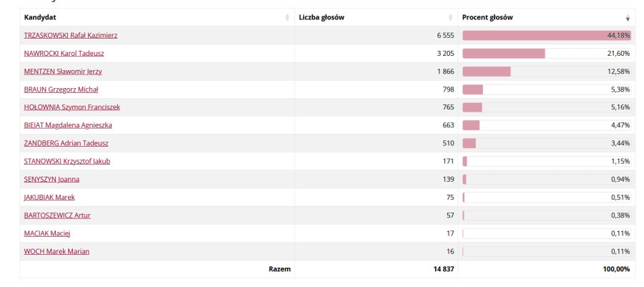This screenshot has height=287, width=644.
Task: Open TRZASKOWSKI Rafał Kazimierz candidate link
Action: coord(71,35)
